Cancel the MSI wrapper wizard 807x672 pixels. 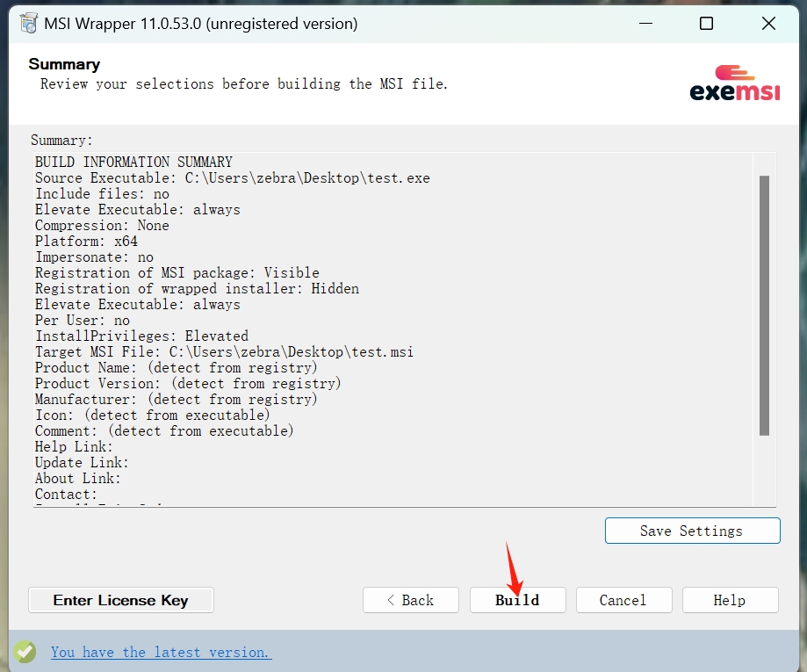(623, 600)
